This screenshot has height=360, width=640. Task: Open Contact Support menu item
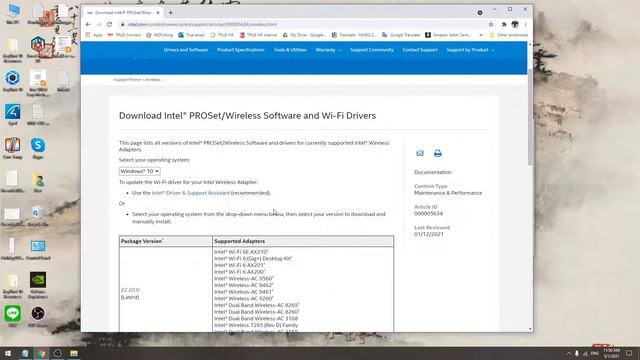click(x=420, y=50)
